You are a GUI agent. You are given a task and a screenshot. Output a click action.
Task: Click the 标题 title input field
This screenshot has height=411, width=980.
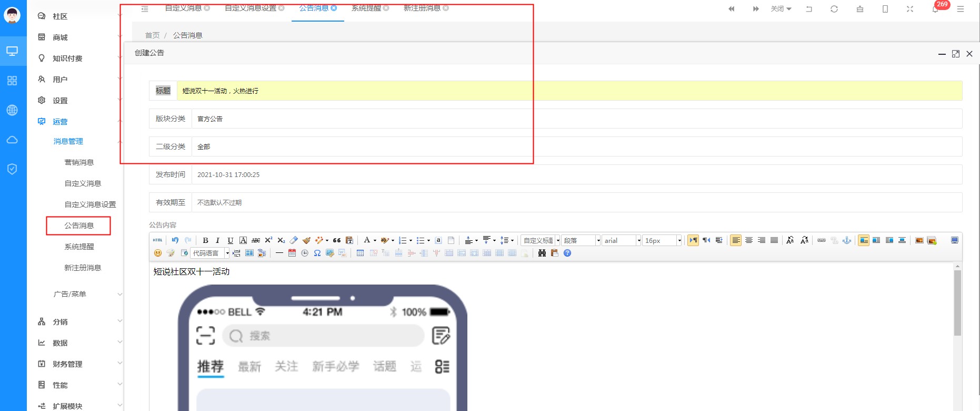coord(569,91)
